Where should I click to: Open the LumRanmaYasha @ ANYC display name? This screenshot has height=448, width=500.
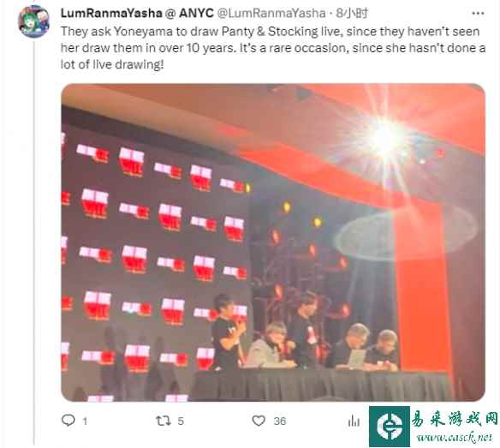(x=137, y=13)
